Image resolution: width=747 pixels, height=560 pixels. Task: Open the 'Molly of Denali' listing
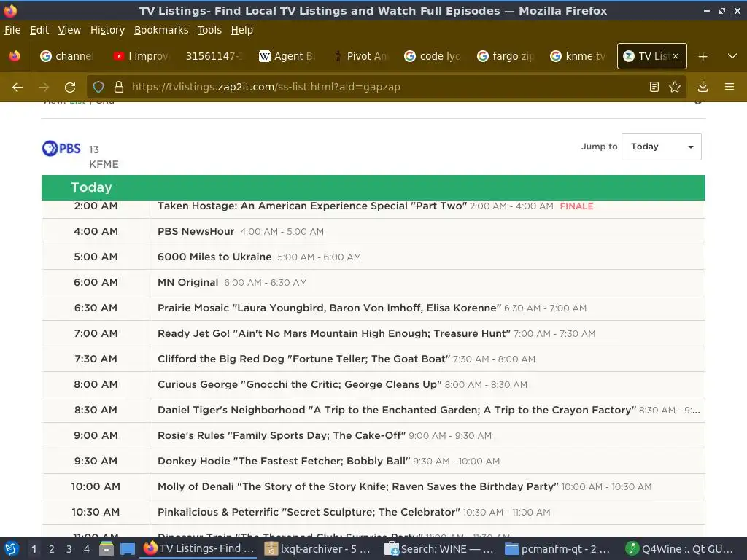click(x=357, y=486)
